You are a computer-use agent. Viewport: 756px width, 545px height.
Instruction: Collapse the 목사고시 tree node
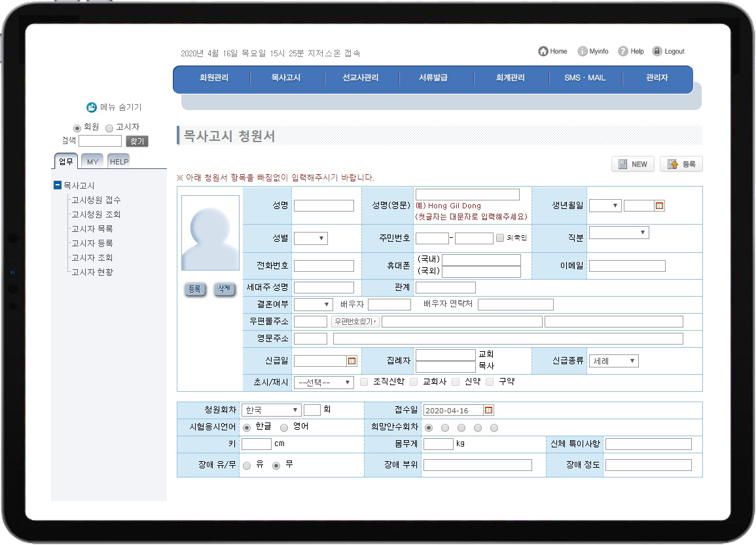(x=58, y=186)
